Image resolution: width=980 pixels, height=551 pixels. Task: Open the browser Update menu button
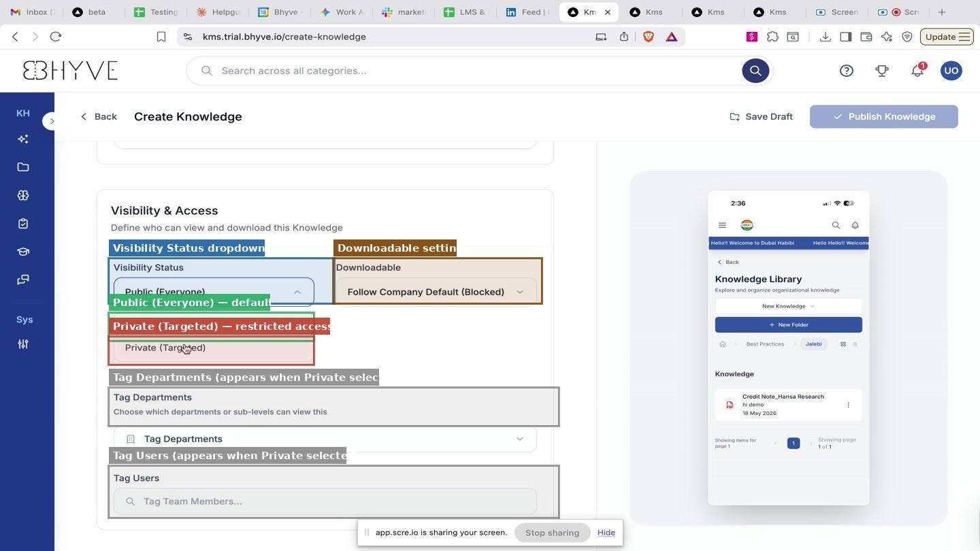[947, 37]
